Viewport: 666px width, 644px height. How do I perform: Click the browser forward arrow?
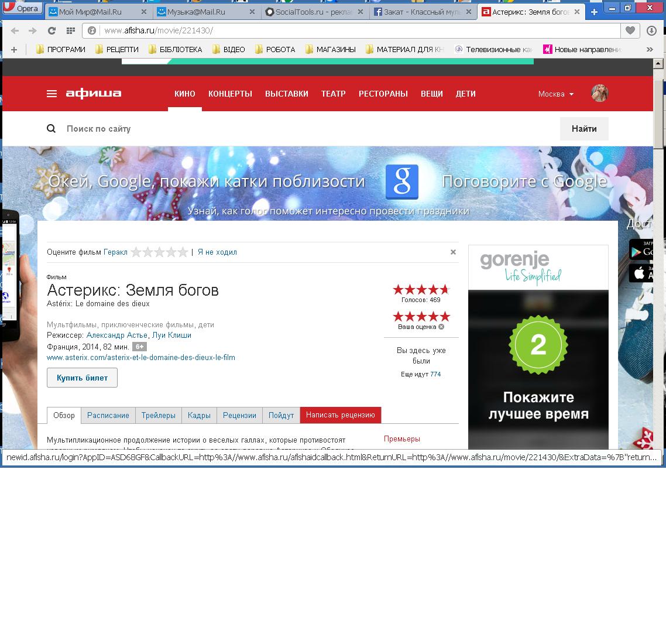click(x=33, y=30)
